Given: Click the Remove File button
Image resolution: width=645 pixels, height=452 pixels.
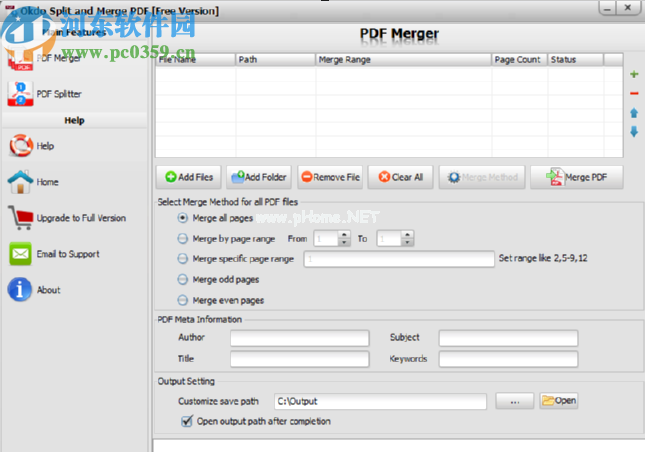Looking at the screenshot, I should pos(330,177).
